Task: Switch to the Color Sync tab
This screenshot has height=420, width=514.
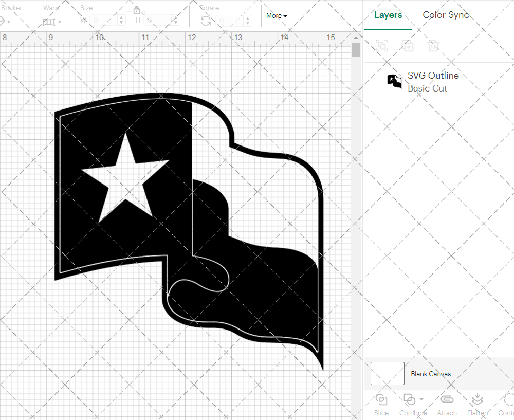Action: (x=446, y=15)
